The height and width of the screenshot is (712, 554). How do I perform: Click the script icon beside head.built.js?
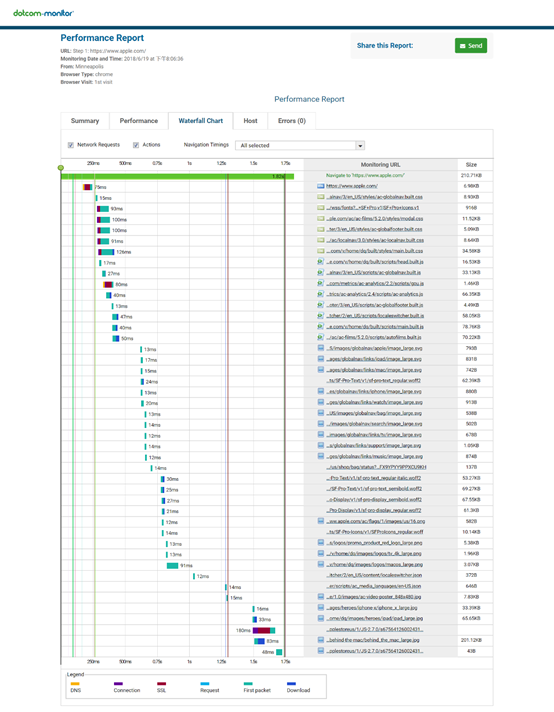click(x=321, y=262)
